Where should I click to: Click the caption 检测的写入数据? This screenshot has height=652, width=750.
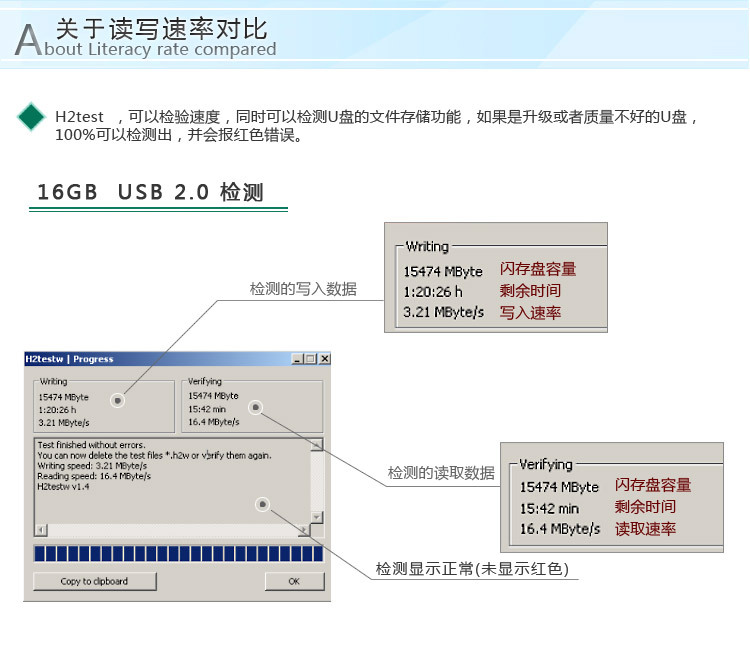point(303,289)
